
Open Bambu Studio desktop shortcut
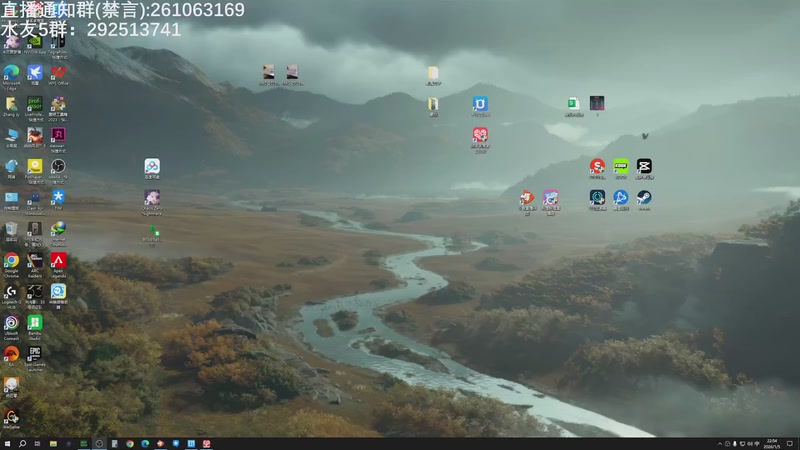click(x=35, y=327)
